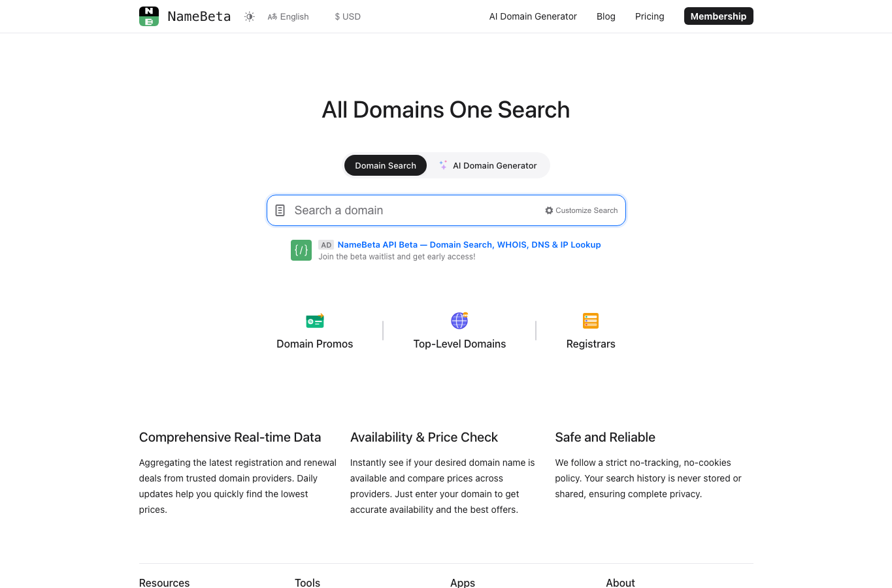The height and width of the screenshot is (588, 892).
Task: Click the NameBeta API Beta ad link
Action: pos(469,244)
